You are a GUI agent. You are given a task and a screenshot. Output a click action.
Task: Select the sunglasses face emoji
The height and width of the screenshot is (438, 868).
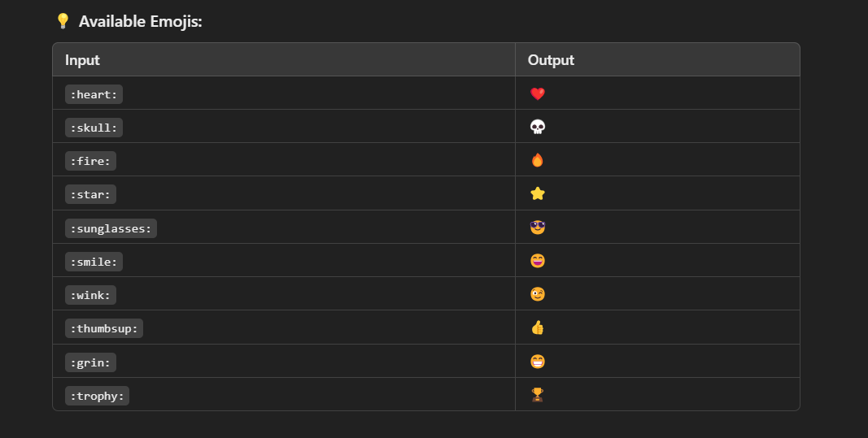pos(538,228)
